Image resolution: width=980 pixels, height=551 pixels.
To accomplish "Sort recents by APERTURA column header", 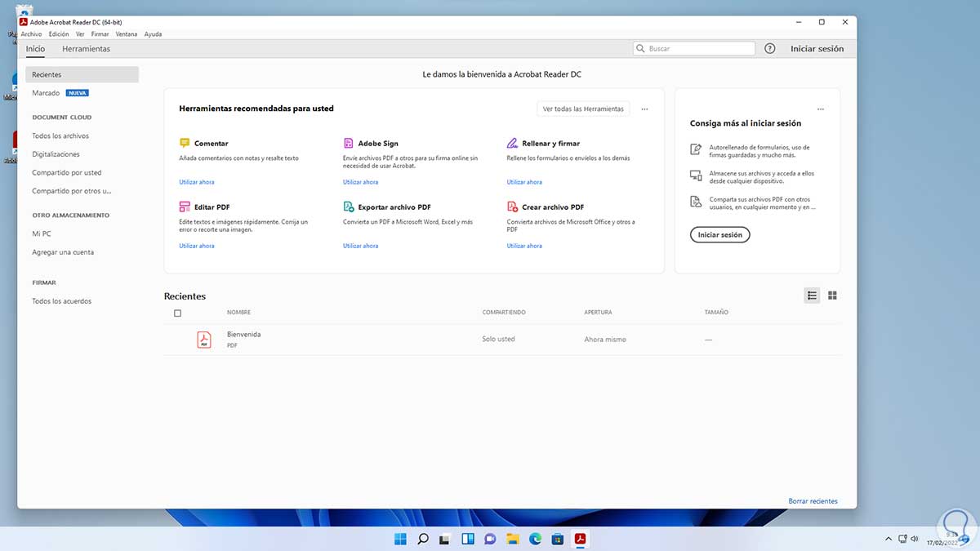I will [598, 313].
